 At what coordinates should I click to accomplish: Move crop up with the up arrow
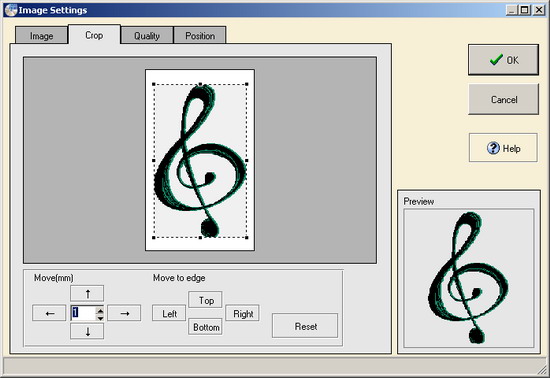coord(87,293)
